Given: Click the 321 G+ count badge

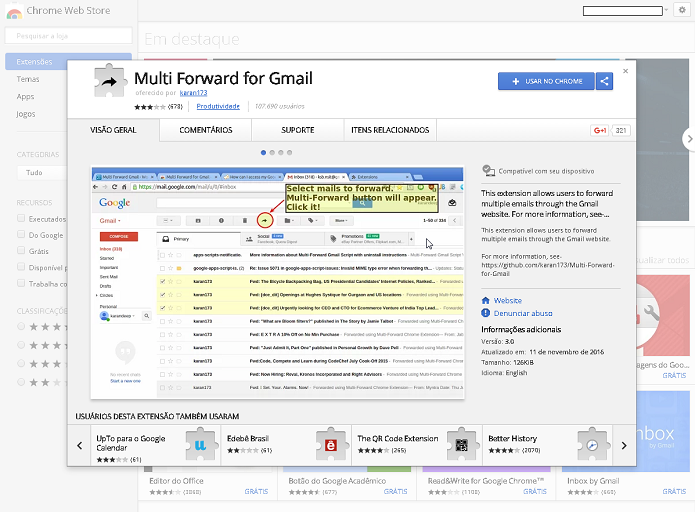Looking at the screenshot, I should [621, 130].
